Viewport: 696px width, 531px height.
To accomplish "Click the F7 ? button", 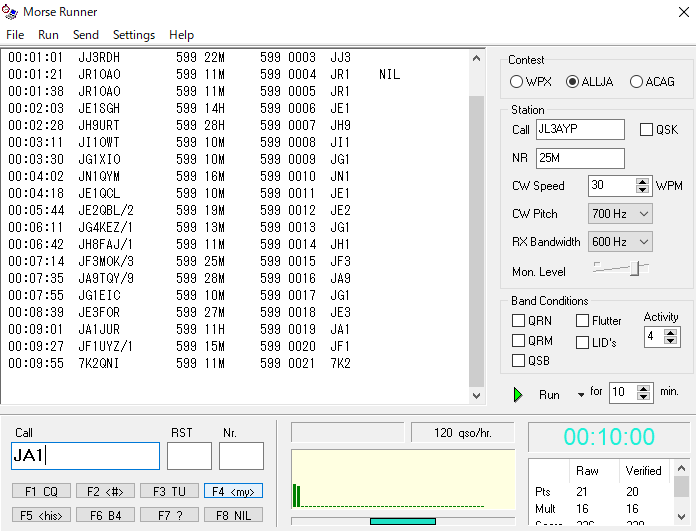I will [169, 515].
